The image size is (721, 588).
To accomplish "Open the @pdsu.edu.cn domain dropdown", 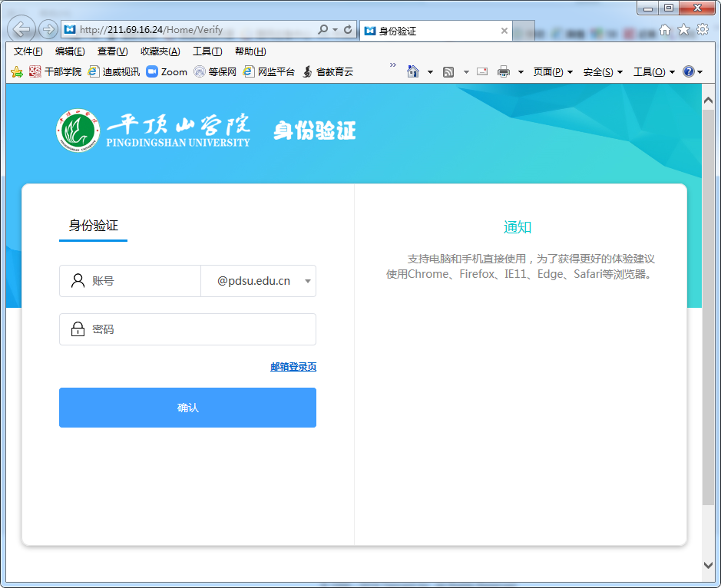I will coord(259,281).
